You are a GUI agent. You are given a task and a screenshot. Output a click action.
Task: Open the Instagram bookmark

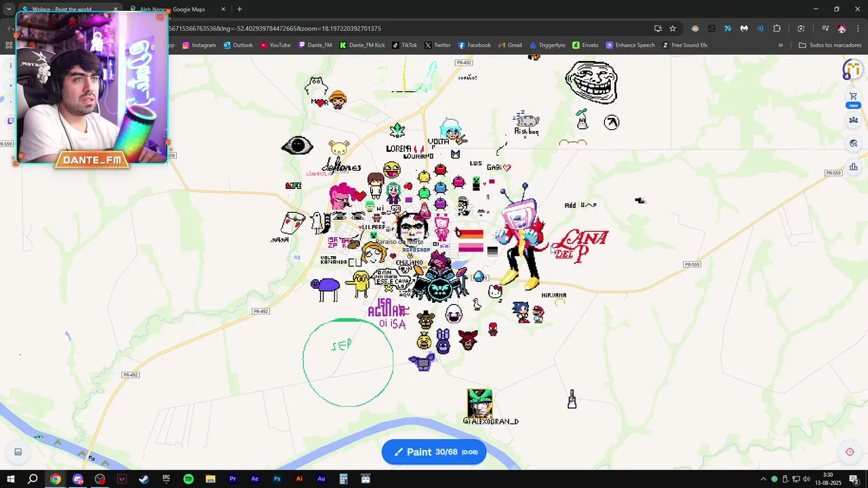click(x=199, y=45)
